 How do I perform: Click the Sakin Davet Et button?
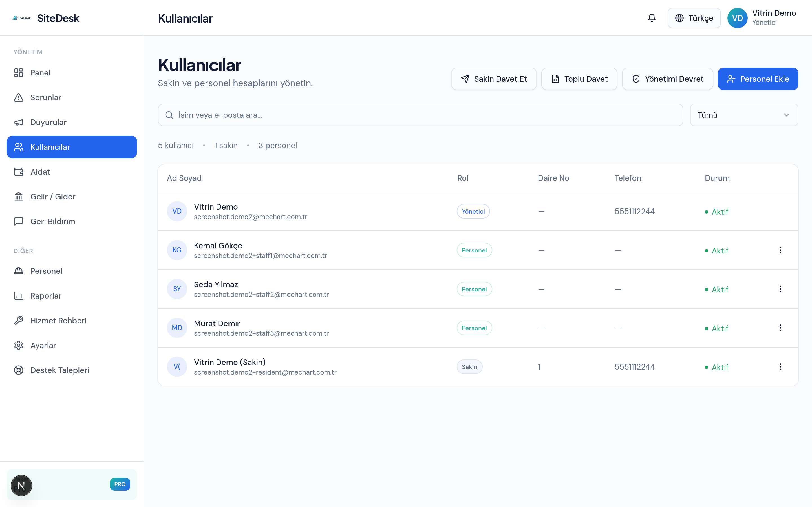(x=494, y=79)
